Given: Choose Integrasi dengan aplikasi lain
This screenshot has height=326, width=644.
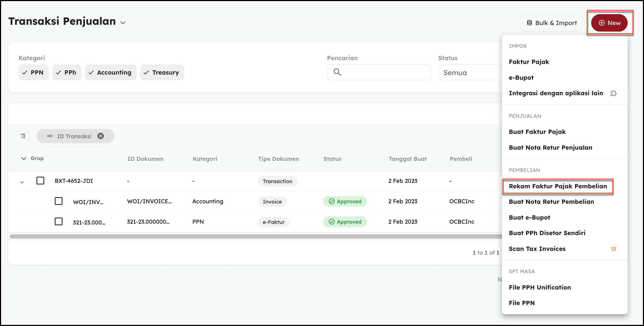Looking at the screenshot, I should click(556, 93).
